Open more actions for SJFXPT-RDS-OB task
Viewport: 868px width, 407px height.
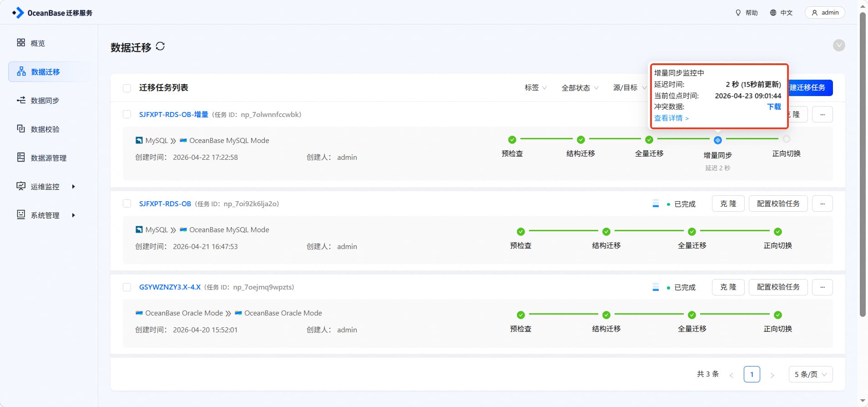(x=822, y=203)
